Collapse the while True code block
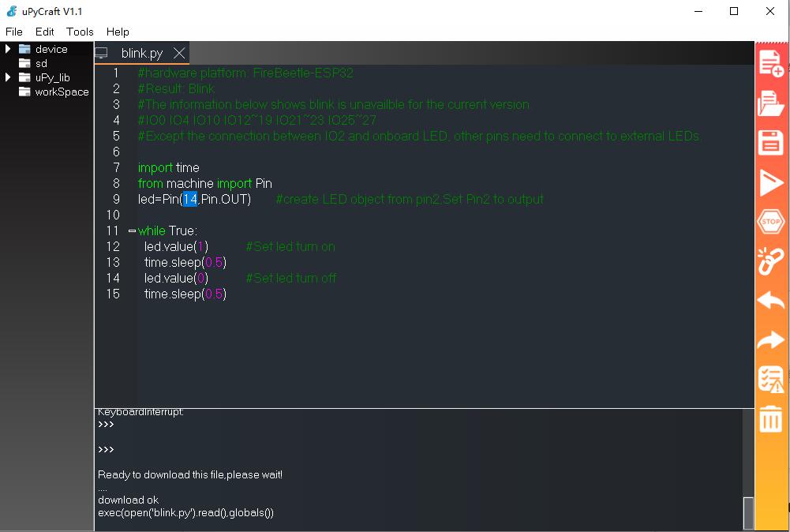This screenshot has width=790, height=532. click(132, 230)
